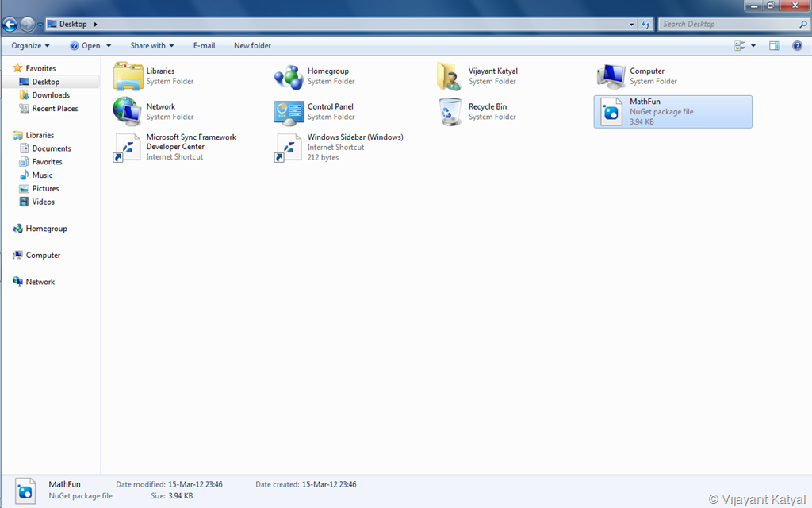Select the Homegroup icon in file list
The image size is (812, 508).
(289, 77)
